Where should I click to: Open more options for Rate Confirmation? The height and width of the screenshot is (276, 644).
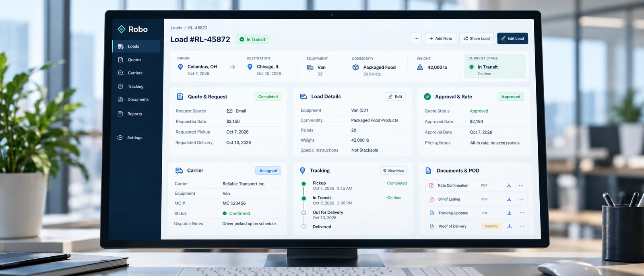(x=521, y=185)
